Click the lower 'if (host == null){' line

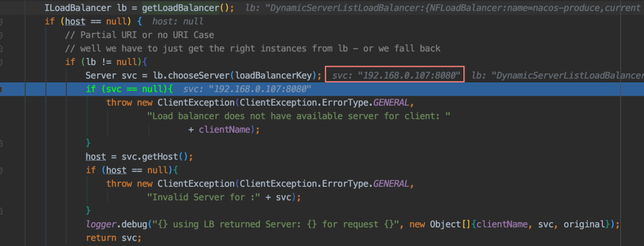point(132,170)
